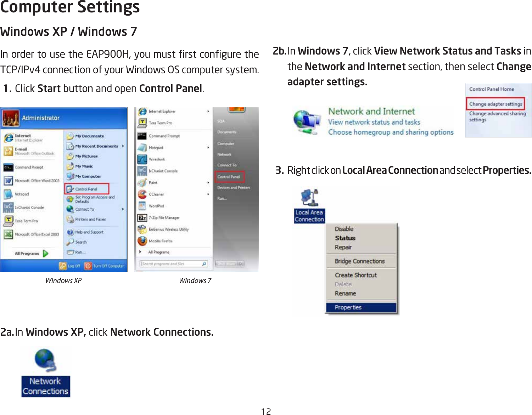The height and width of the screenshot is (415, 532).
Task: Open Wireshark in Windows 7 Start menu
Action: click(152, 159)
